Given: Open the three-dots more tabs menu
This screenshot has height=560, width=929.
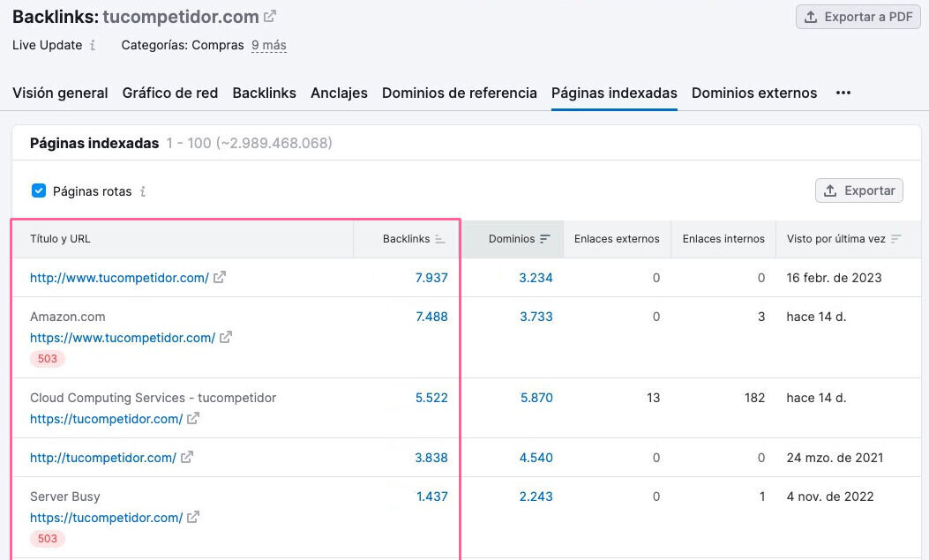Looking at the screenshot, I should [x=843, y=93].
